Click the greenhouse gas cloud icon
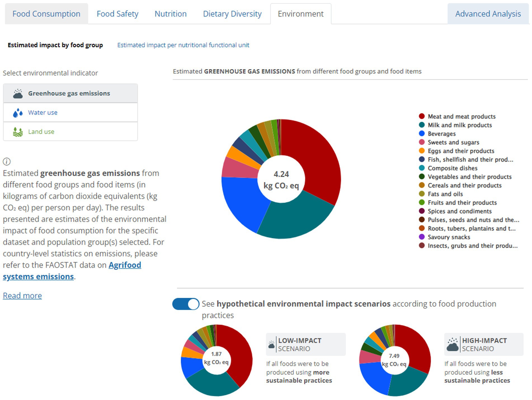This screenshot has width=532, height=400. 18,93
